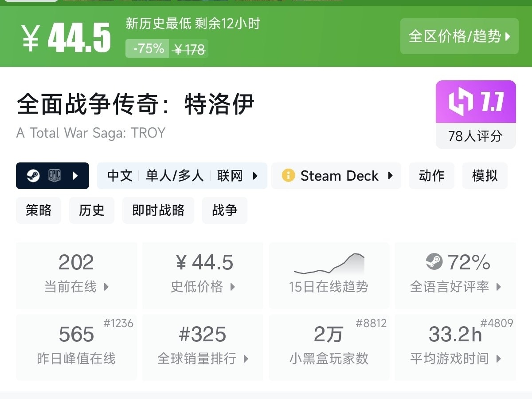Click the Steam platform icon
The image size is (532, 399).
(x=33, y=176)
